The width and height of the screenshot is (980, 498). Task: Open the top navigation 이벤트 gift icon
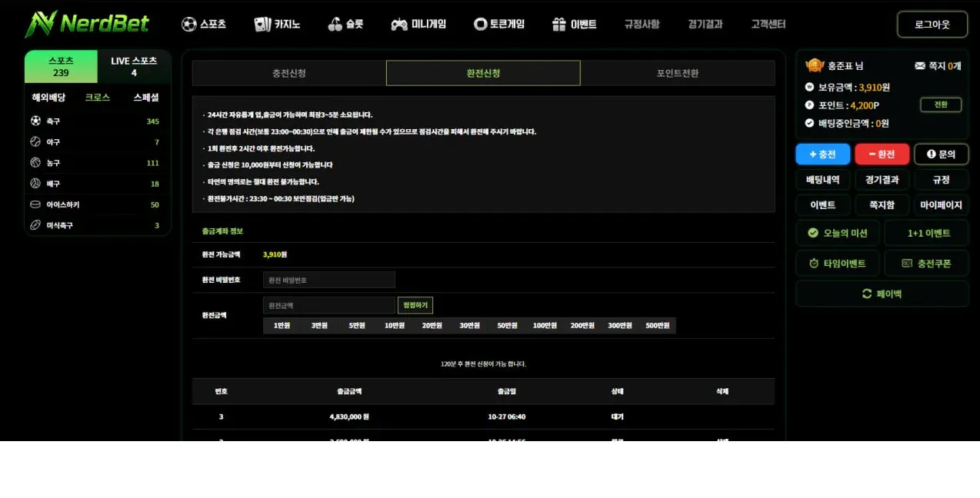coord(559,25)
